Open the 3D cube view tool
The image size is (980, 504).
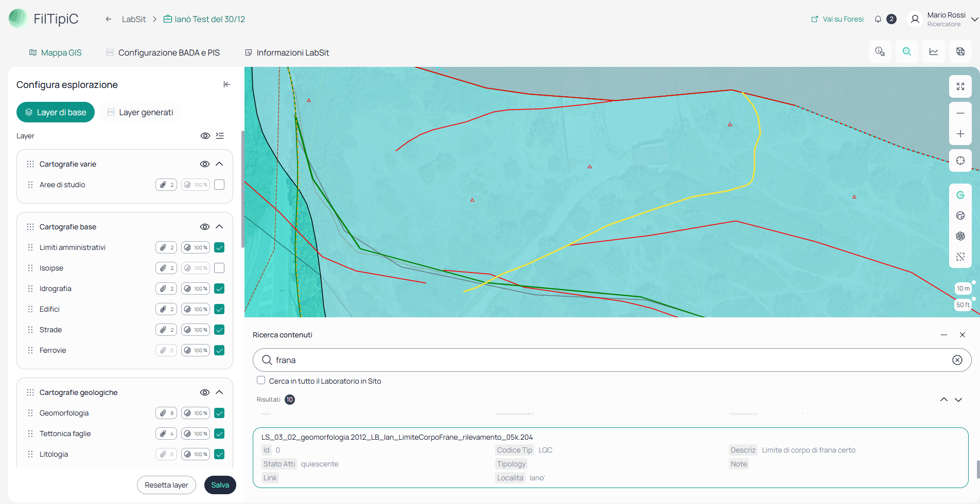pos(960,51)
